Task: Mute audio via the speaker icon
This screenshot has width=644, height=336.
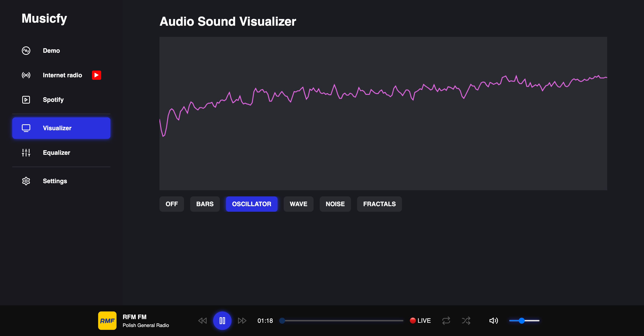Action: pos(493,320)
